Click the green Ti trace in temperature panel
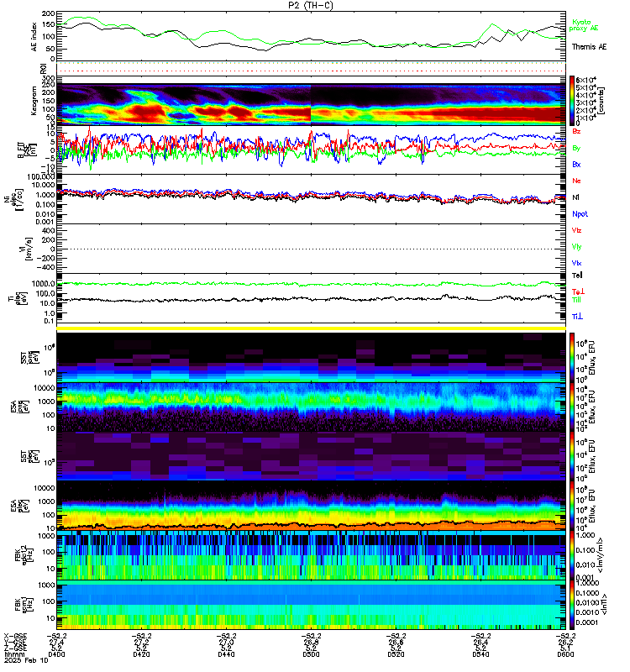630x672 pixels. [x=311, y=284]
